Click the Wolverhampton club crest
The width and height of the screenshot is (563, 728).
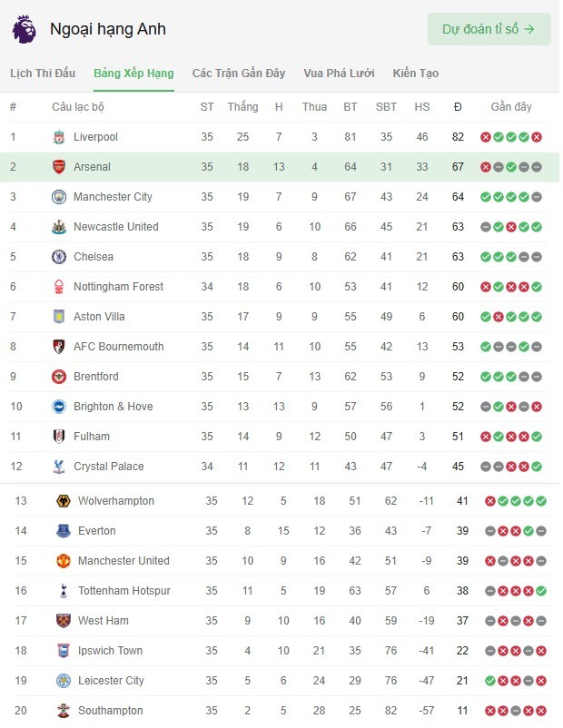click(x=64, y=501)
